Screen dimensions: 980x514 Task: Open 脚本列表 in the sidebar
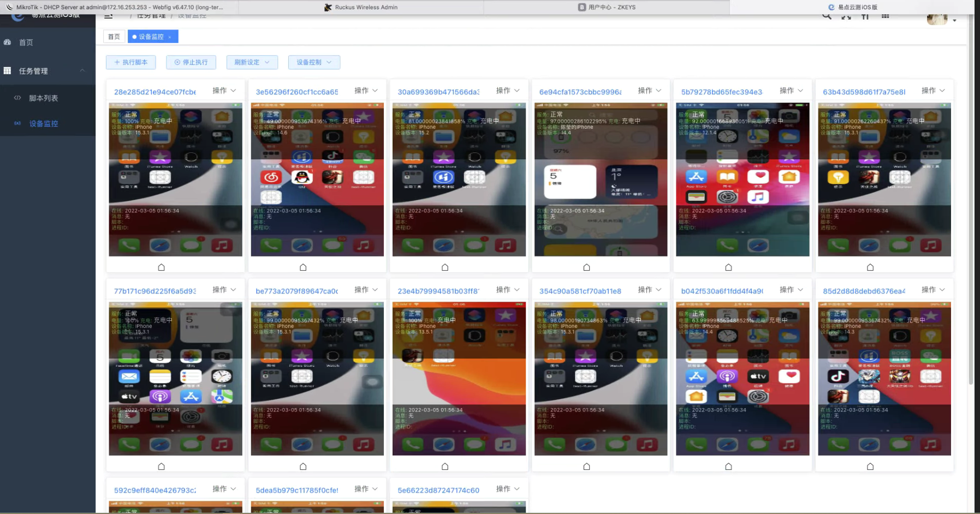click(47, 98)
